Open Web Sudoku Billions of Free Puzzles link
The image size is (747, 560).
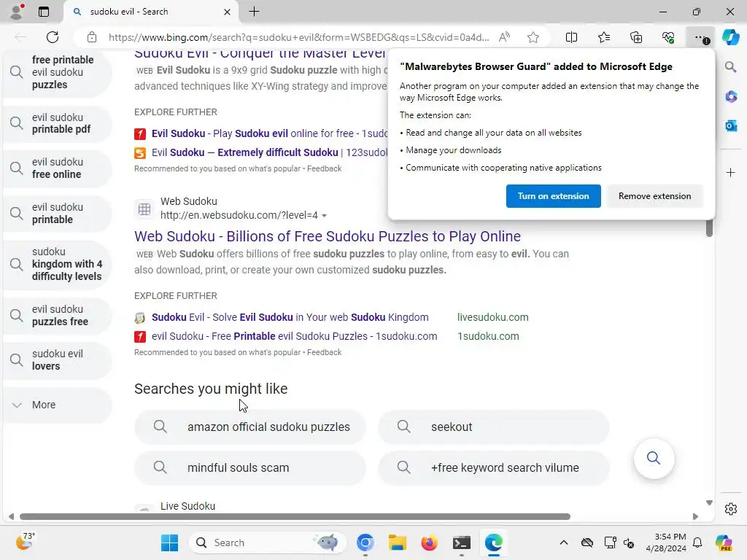tap(328, 236)
